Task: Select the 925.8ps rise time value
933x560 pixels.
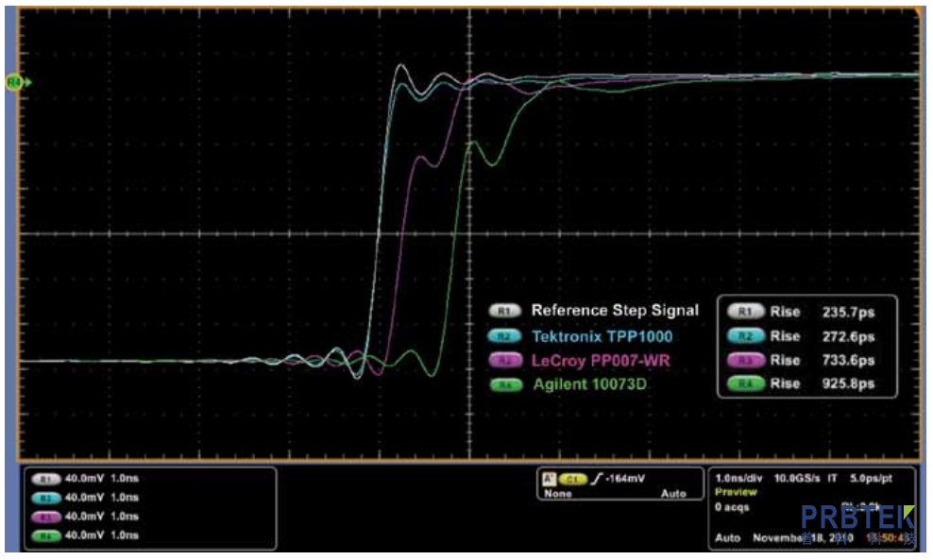Action: (x=848, y=383)
